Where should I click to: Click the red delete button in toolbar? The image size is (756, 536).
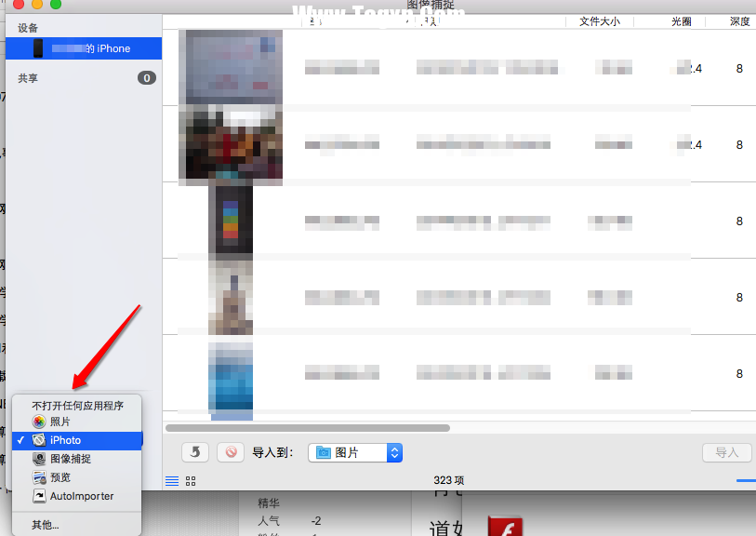click(x=231, y=452)
